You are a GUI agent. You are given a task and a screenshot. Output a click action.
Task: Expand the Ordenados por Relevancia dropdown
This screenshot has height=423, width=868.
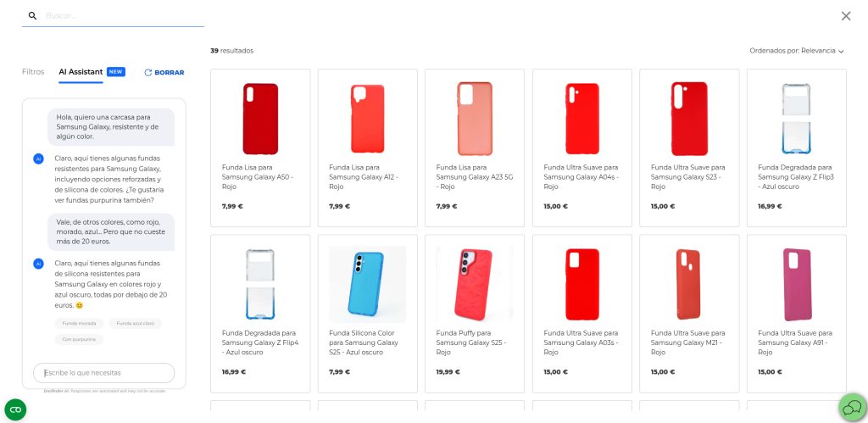(x=797, y=51)
